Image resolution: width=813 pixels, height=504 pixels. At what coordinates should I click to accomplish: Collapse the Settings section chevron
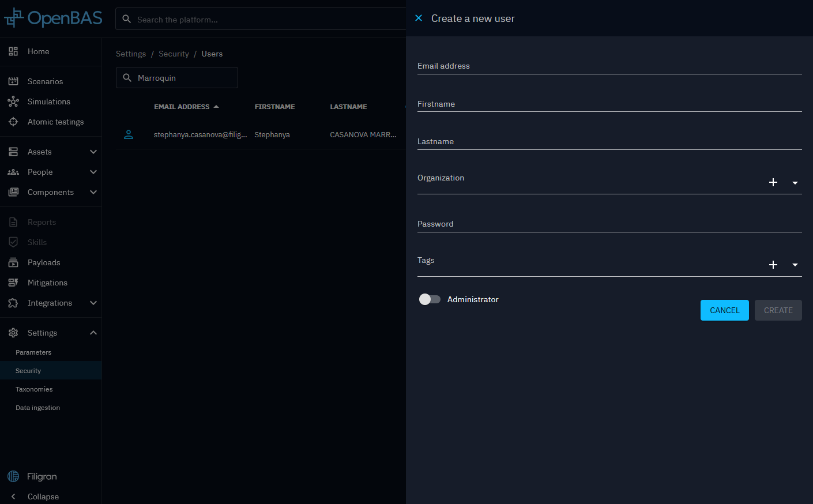[x=93, y=333]
